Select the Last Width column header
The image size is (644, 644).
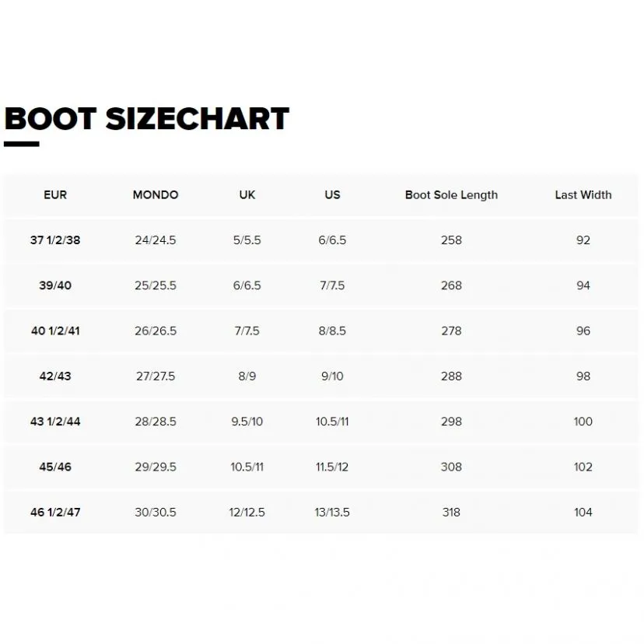click(x=583, y=195)
